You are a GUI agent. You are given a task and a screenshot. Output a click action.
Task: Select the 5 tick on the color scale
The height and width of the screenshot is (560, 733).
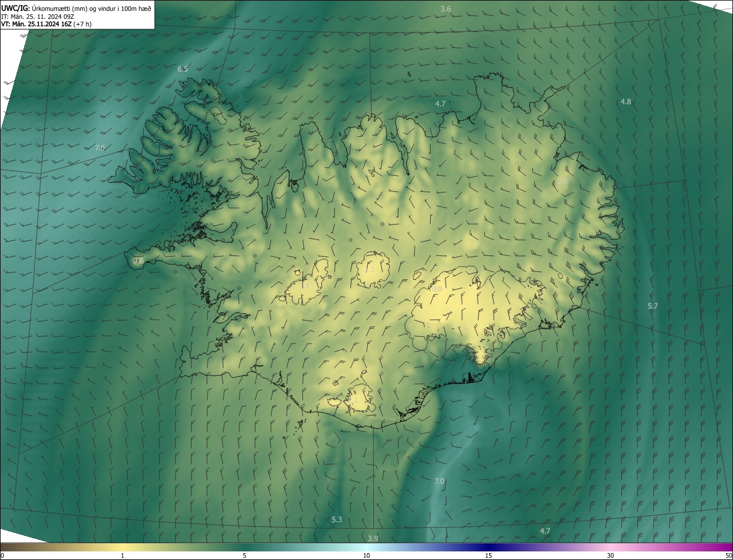click(245, 555)
